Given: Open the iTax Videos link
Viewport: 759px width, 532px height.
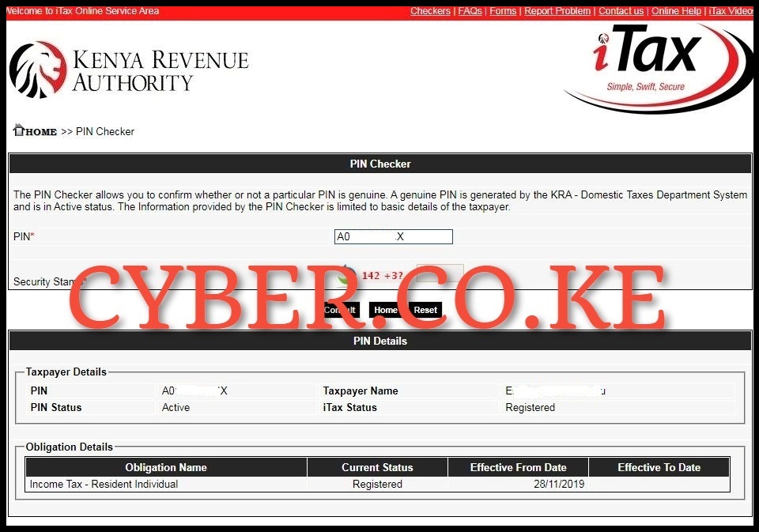Looking at the screenshot, I should tap(731, 10).
